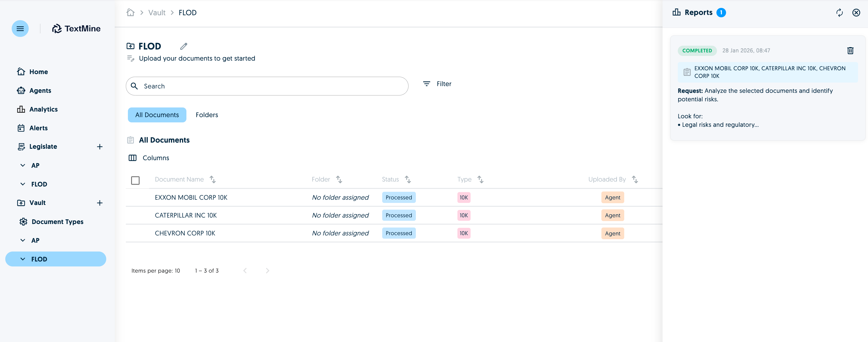Viewport: 868px width, 342px height.
Task: Add new Legislate item with plus
Action: [100, 147]
